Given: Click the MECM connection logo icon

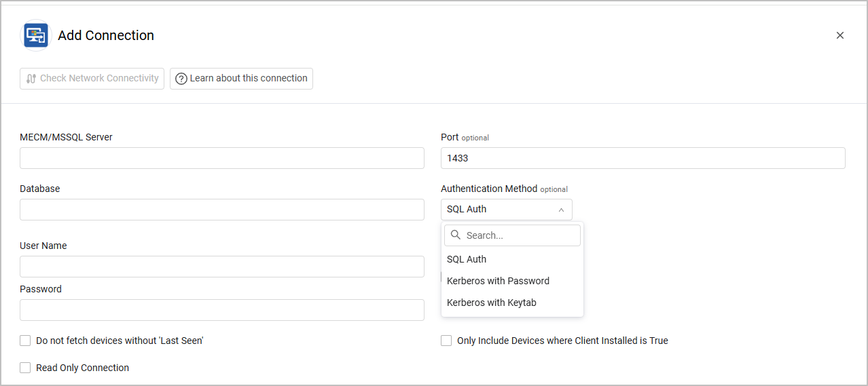Looking at the screenshot, I should pyautogui.click(x=36, y=35).
